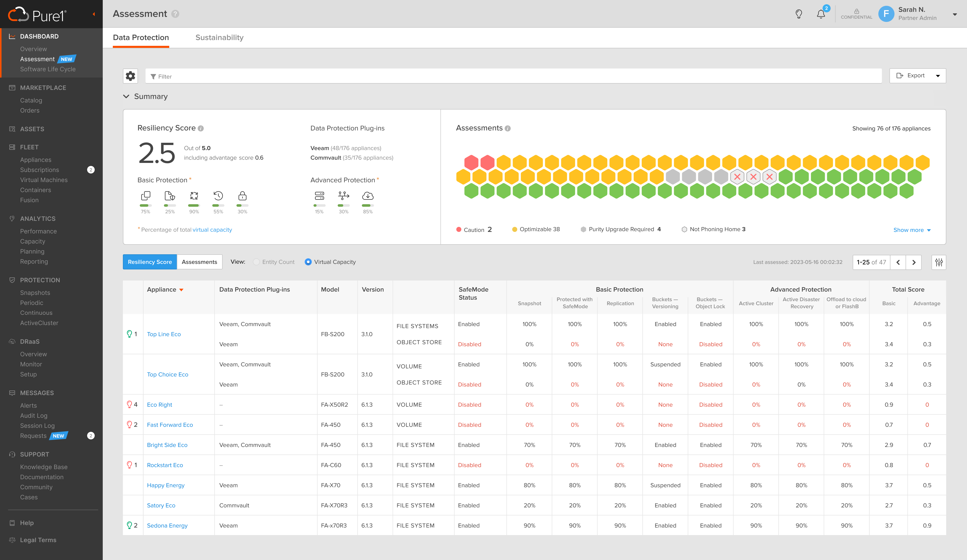
Task: Click the Assessment help question mark icon
Action: pos(175,14)
